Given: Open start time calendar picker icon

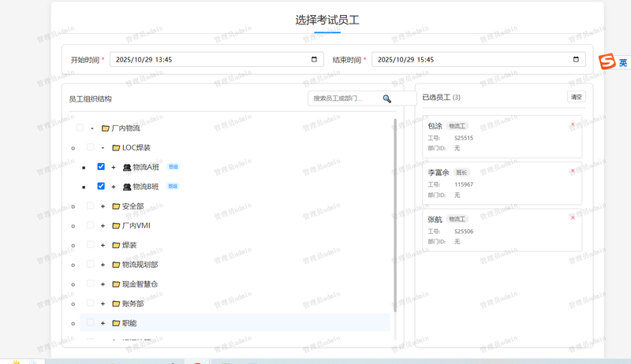Looking at the screenshot, I should click(x=314, y=59).
